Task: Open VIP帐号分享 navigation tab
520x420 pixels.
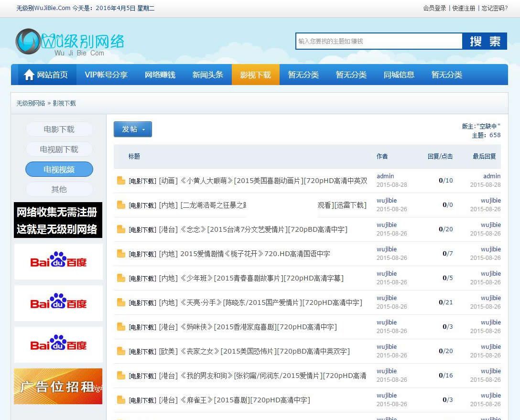Action: (106, 75)
